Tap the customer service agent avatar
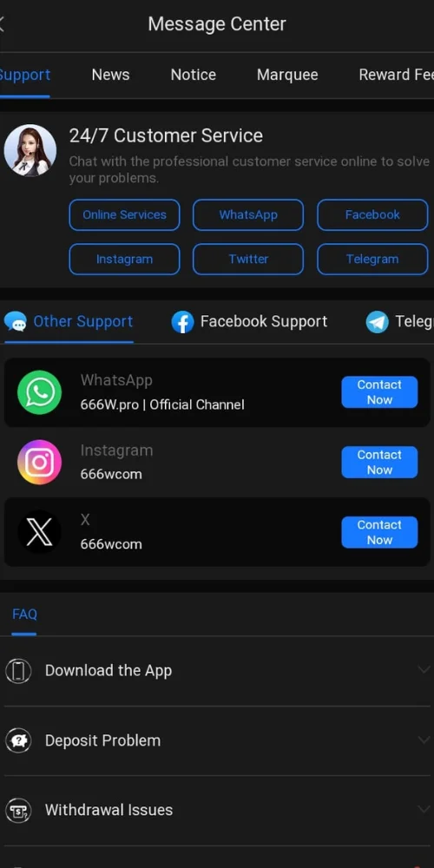 coord(30,150)
